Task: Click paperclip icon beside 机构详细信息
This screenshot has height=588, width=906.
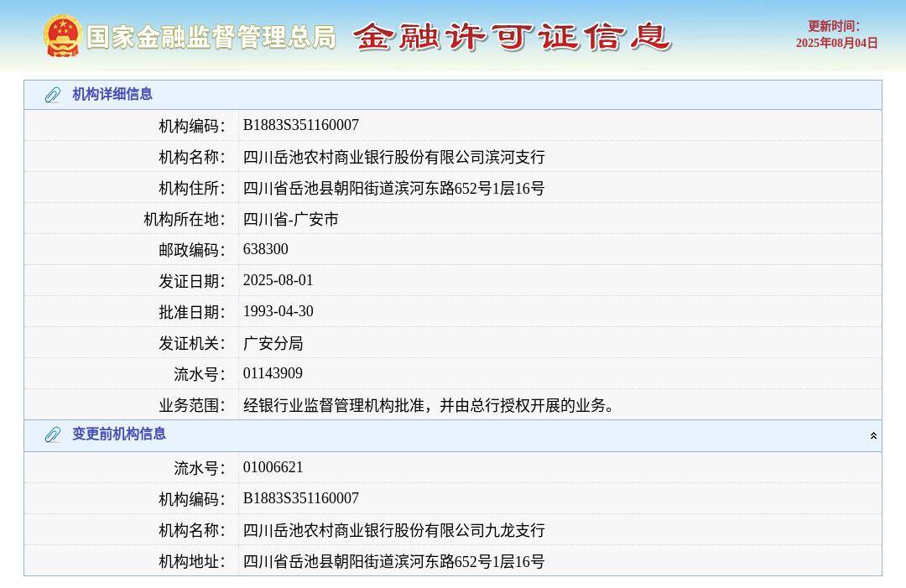Action: 53,95
